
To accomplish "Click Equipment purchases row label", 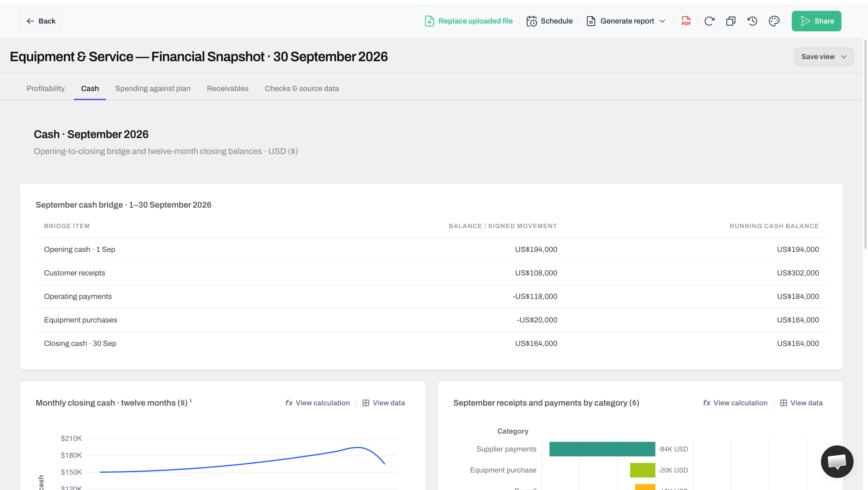I will pos(80,320).
